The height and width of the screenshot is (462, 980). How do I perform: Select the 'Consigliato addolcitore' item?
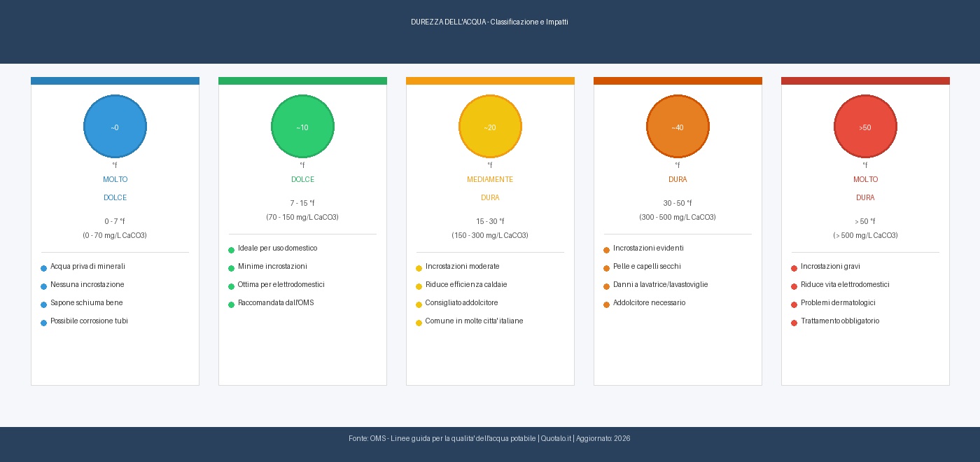pyautogui.click(x=461, y=303)
